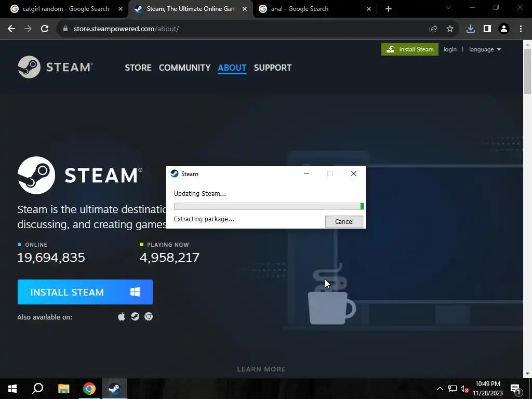Click the PLAYING NOW count 4,958,217
532x399 pixels.
pyautogui.click(x=170, y=258)
